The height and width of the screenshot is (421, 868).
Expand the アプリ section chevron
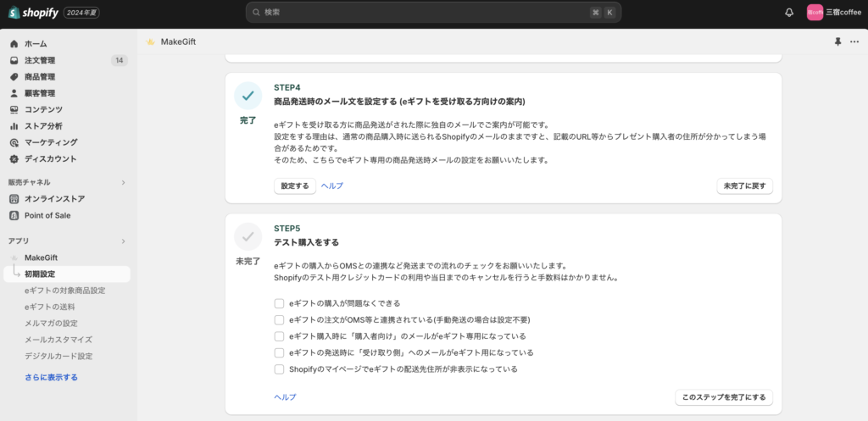pyautogui.click(x=124, y=241)
